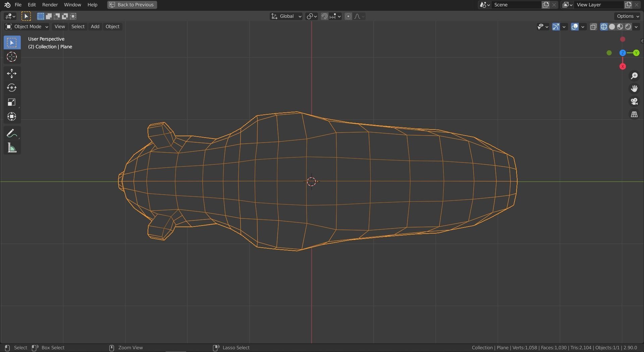Open the gizmo settings dropdown arrow
This screenshot has height=352, width=644.
point(564,27)
